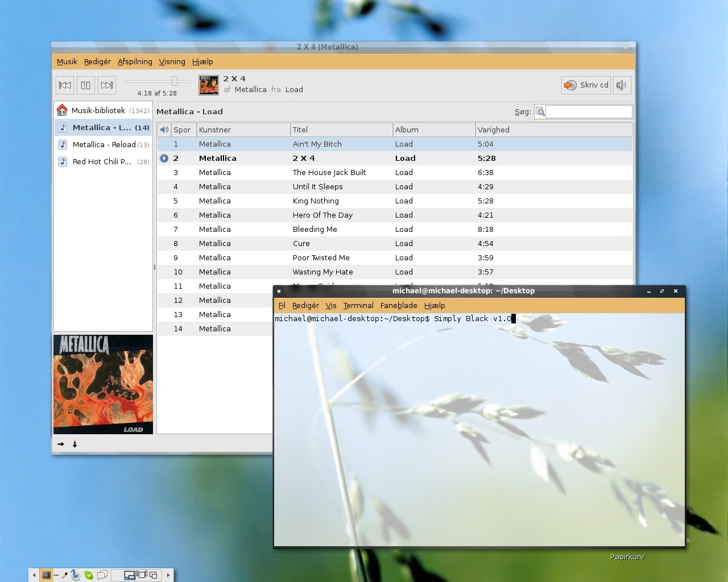Viewport: 728px width, 582px height.
Task: Click the Papirkurv desktop label
Action: pyautogui.click(x=627, y=557)
